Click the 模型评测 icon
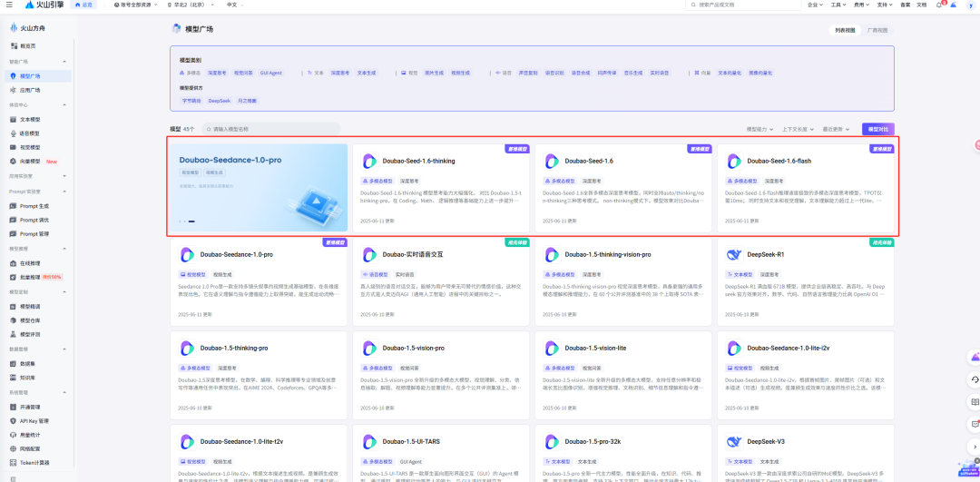 pyautogui.click(x=14, y=334)
